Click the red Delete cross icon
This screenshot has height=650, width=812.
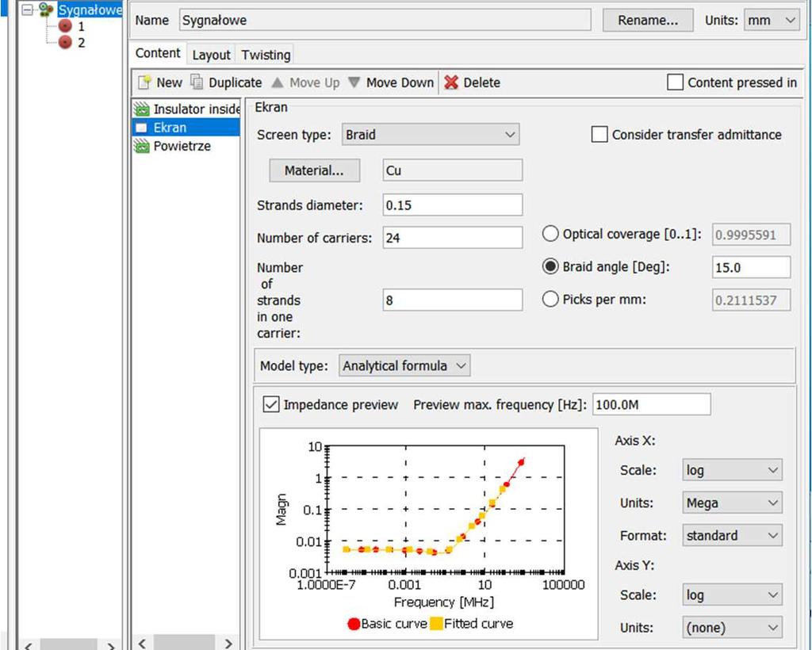[x=451, y=82]
